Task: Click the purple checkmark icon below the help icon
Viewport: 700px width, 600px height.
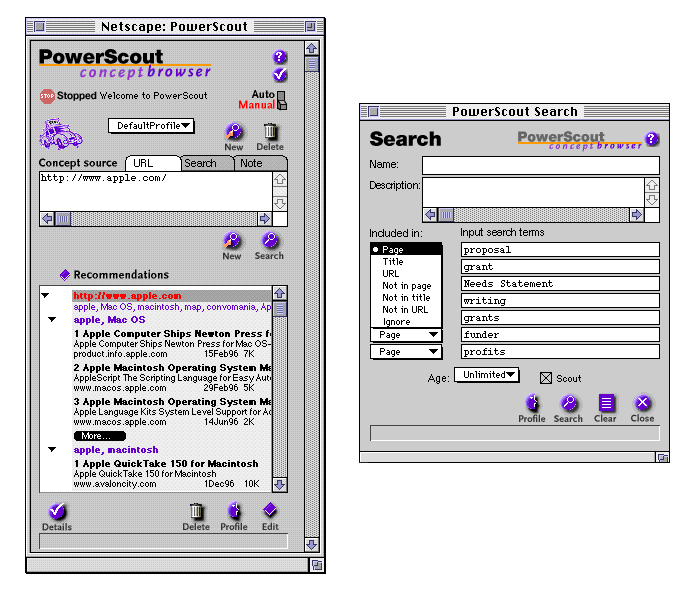Action: coord(280,75)
